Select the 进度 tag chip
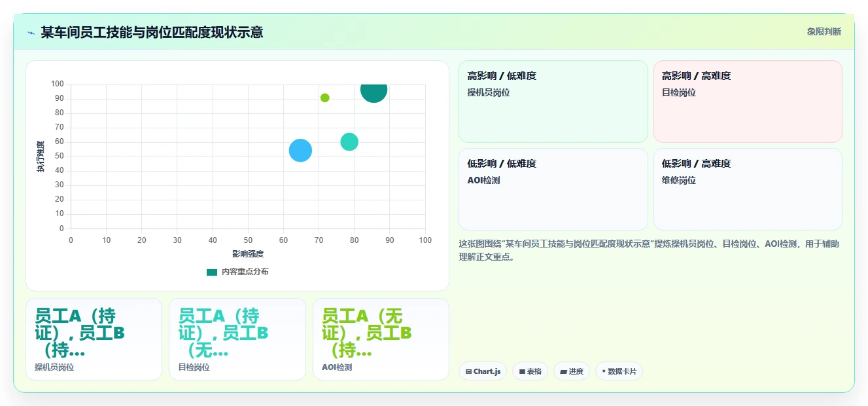The height and width of the screenshot is (406, 868). pyautogui.click(x=572, y=371)
